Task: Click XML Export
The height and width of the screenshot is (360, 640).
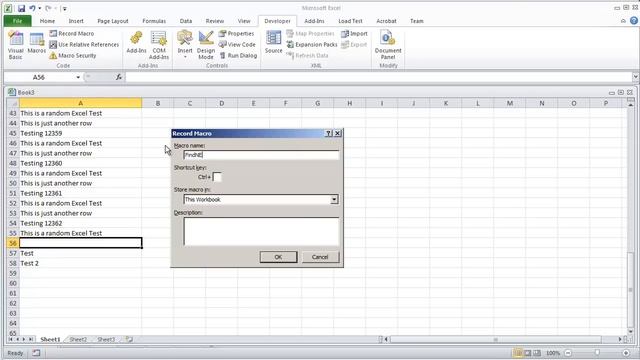Action: coord(354,44)
